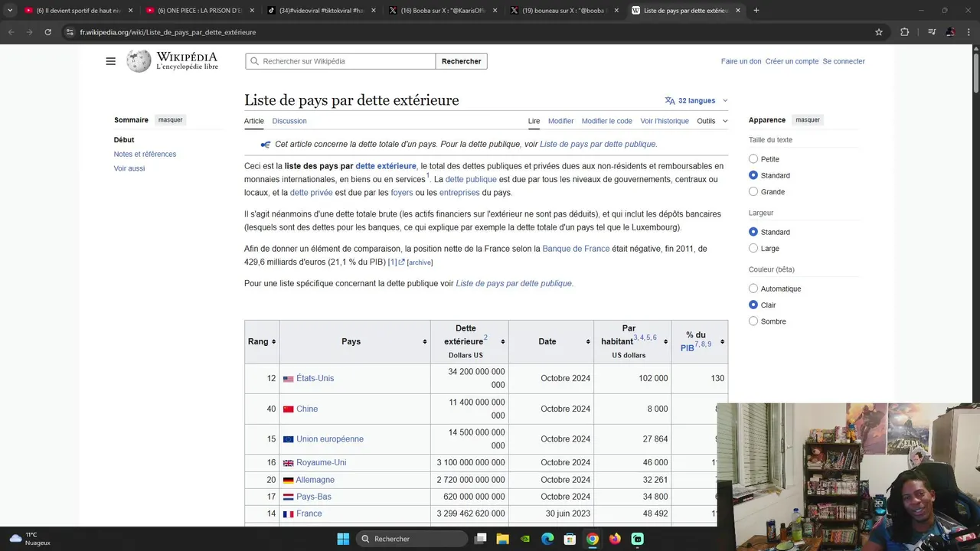Expand the 32 langues dropdown
Screen dimensions: 980x551
click(x=697, y=100)
